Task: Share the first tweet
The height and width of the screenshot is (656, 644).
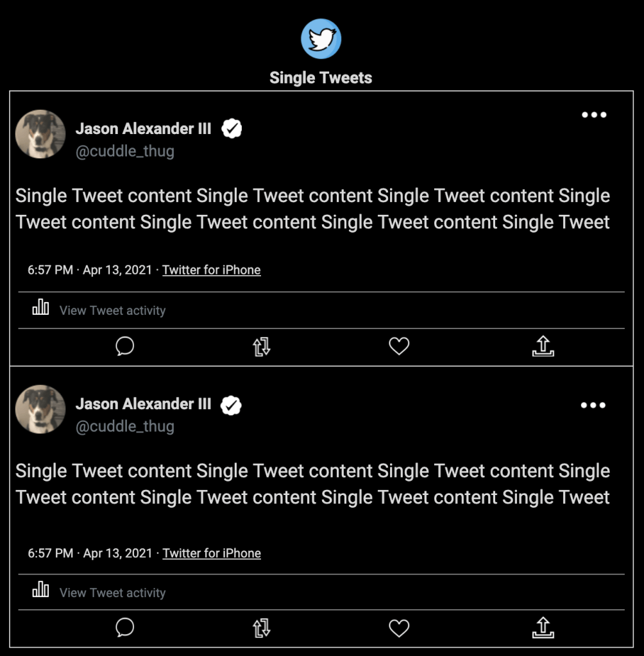Action: click(x=543, y=346)
